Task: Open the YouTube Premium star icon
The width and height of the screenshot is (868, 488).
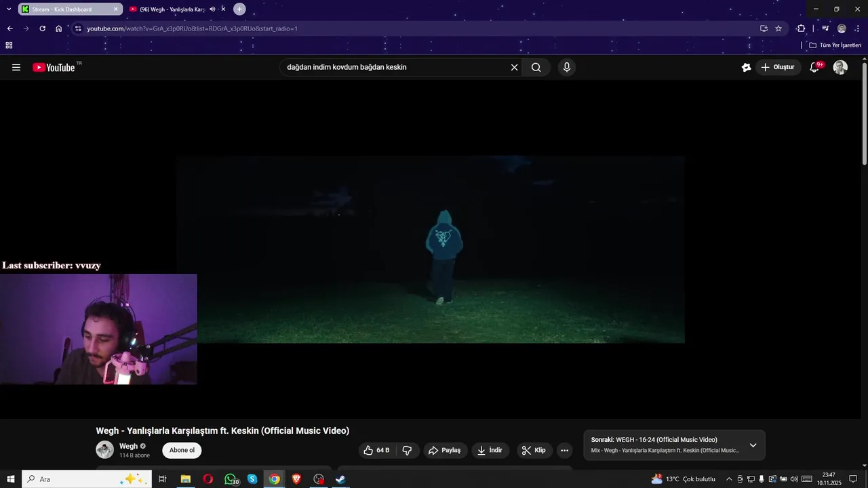Action: pyautogui.click(x=747, y=67)
